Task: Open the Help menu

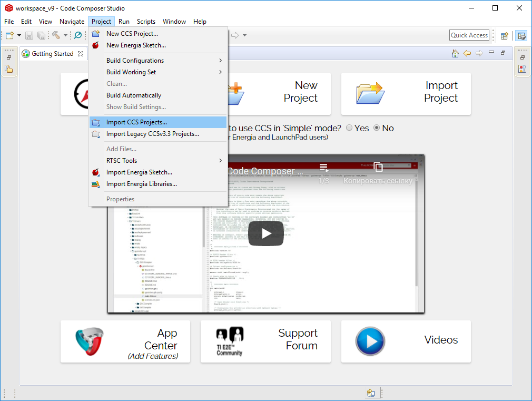Action: 200,22
